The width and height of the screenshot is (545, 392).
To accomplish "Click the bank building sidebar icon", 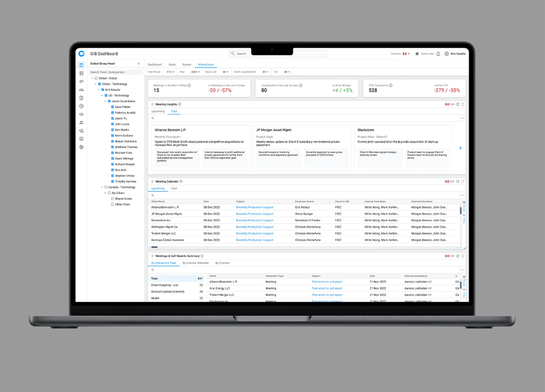I will pos(81,65).
